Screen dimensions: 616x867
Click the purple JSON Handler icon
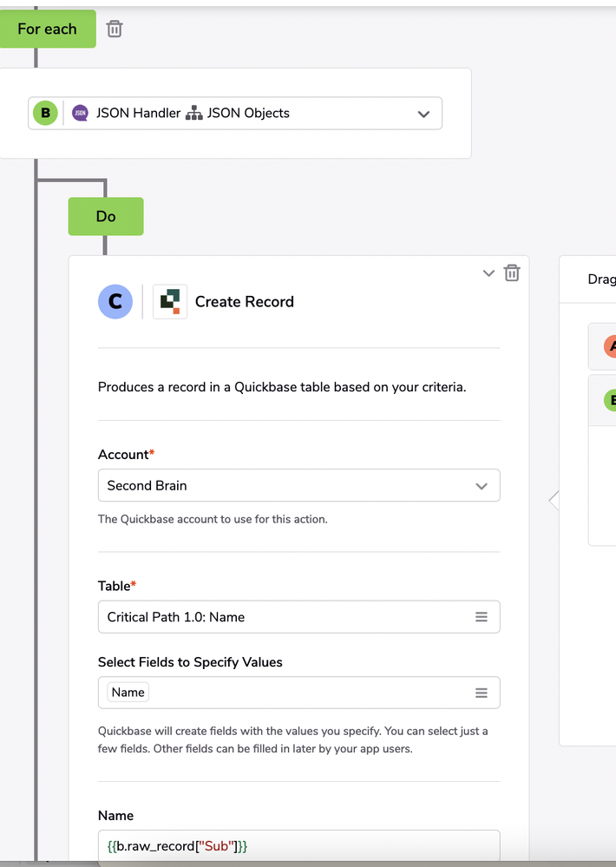pos(80,114)
